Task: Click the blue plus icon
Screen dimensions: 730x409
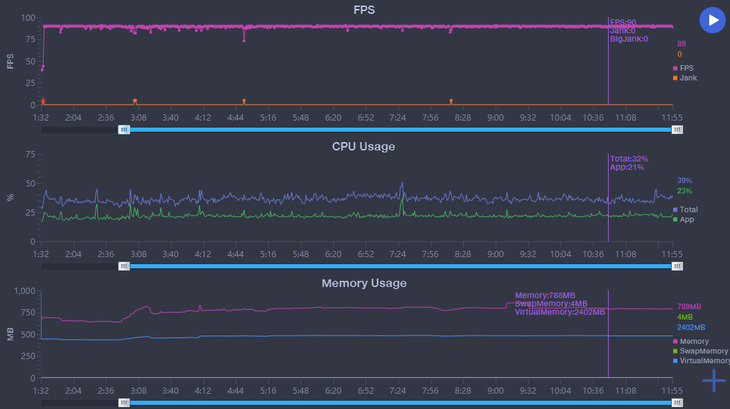Action: pos(713,380)
